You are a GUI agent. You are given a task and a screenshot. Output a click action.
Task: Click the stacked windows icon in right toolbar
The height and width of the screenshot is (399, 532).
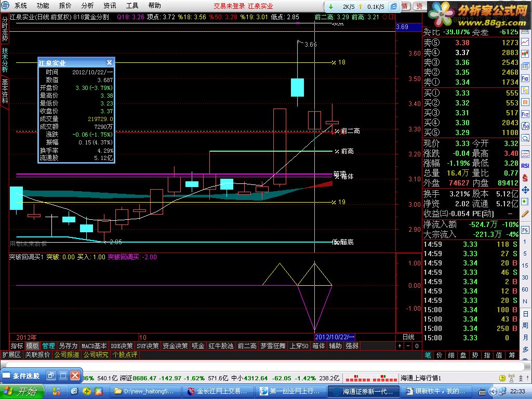point(525,66)
